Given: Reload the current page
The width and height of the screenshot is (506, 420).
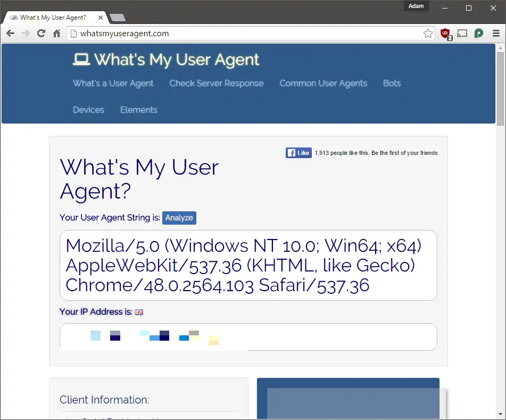Looking at the screenshot, I should (42, 33).
